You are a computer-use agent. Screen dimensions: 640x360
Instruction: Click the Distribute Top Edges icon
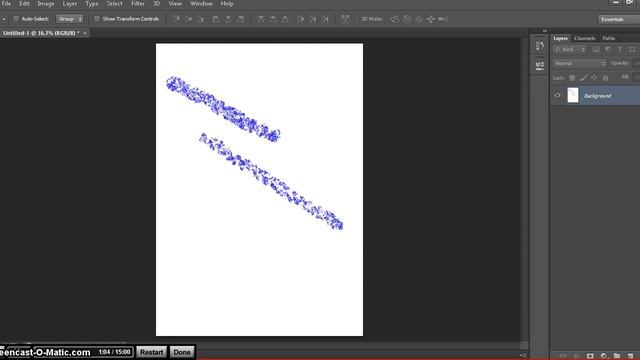(x=260, y=19)
